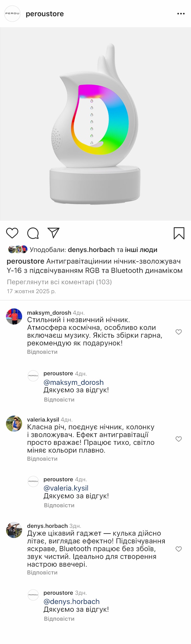Viewport: 191px width, 644px height.
Task: Open valeria.kysil's avatar
Action: (x=14, y=423)
